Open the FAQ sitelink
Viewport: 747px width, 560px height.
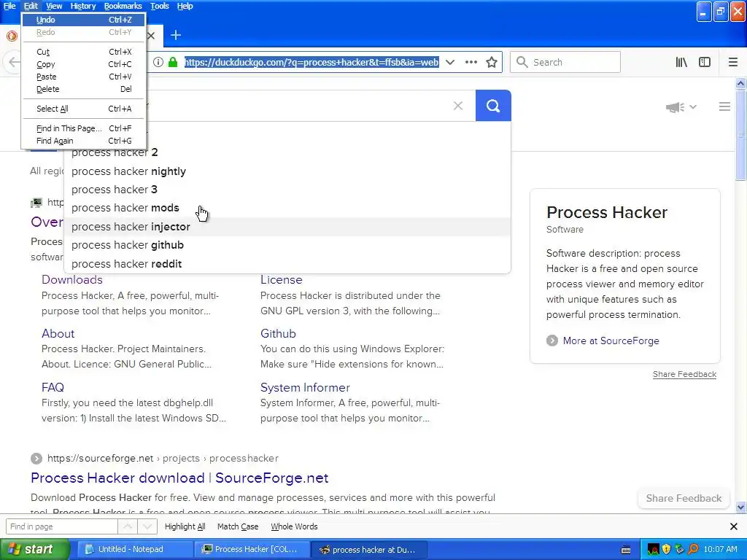tap(53, 387)
